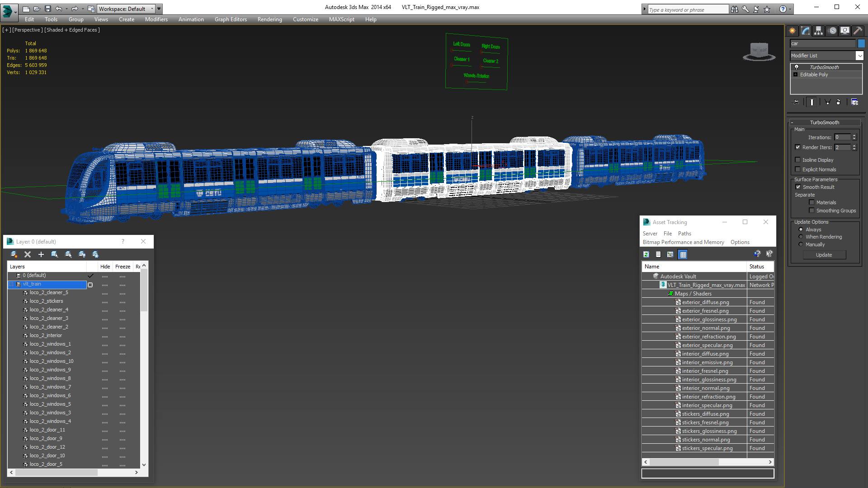Enable Isoline Display checkbox
868x488 pixels.
[x=798, y=160]
